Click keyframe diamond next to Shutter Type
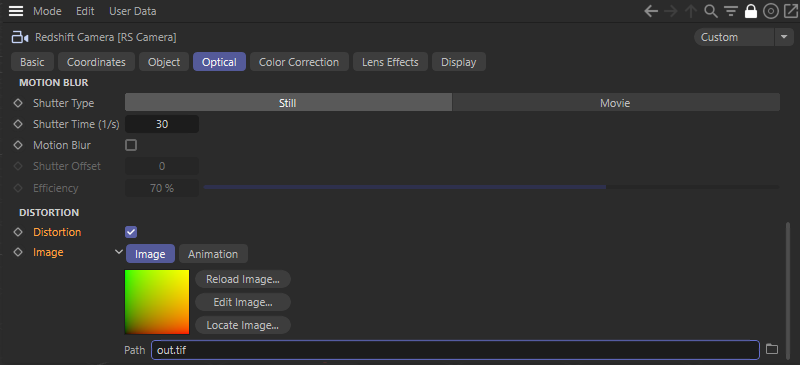The width and height of the screenshot is (800, 365). [x=18, y=103]
